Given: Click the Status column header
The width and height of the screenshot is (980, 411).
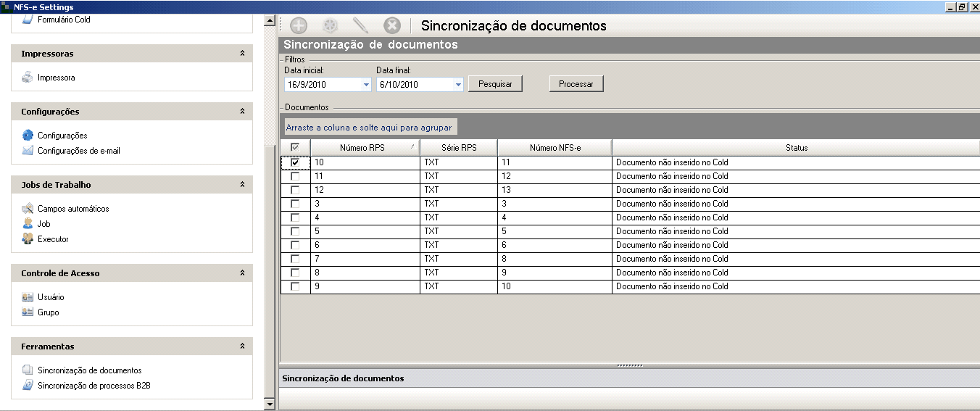Looking at the screenshot, I should click(x=796, y=148).
